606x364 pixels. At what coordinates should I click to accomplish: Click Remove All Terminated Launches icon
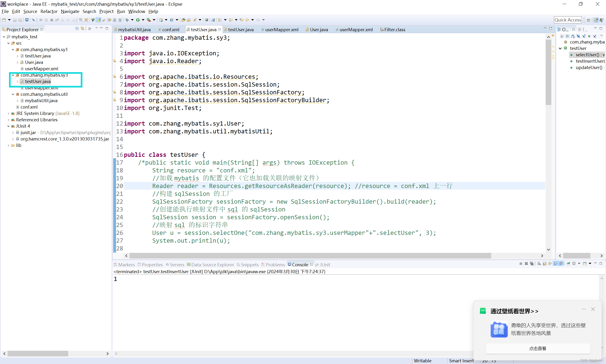click(x=532, y=264)
